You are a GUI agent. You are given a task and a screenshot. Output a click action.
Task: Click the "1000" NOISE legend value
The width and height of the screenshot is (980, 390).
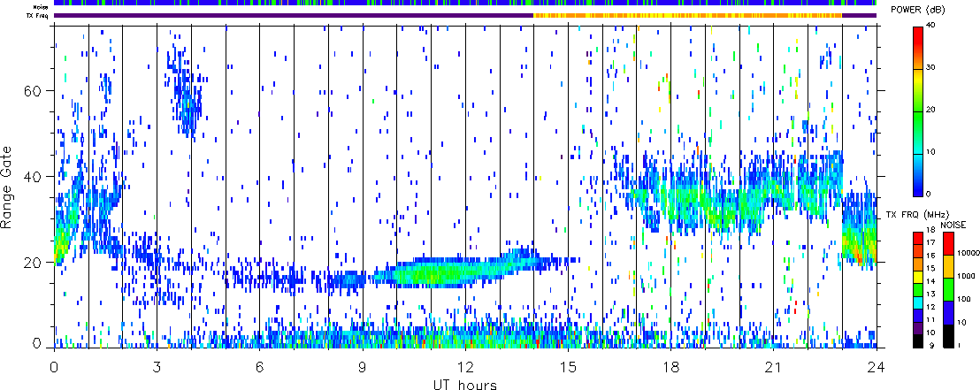(966, 278)
